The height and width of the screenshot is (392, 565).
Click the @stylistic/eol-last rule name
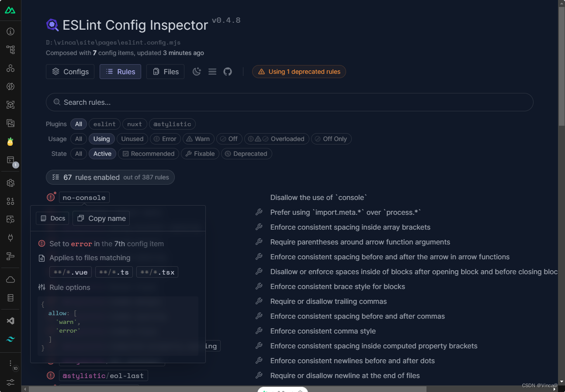point(104,376)
